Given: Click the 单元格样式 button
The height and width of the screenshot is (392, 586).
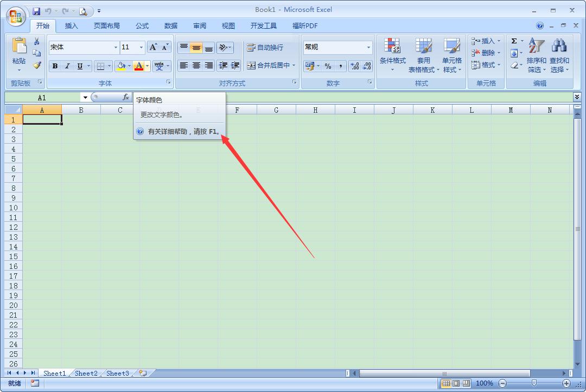Looking at the screenshot, I should [452, 57].
